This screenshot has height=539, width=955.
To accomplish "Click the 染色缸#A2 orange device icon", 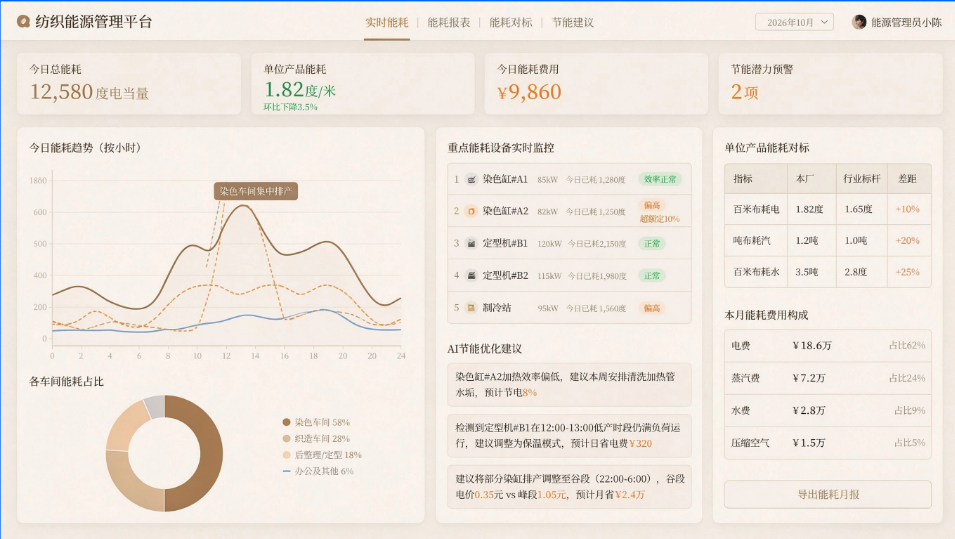I will (x=471, y=211).
